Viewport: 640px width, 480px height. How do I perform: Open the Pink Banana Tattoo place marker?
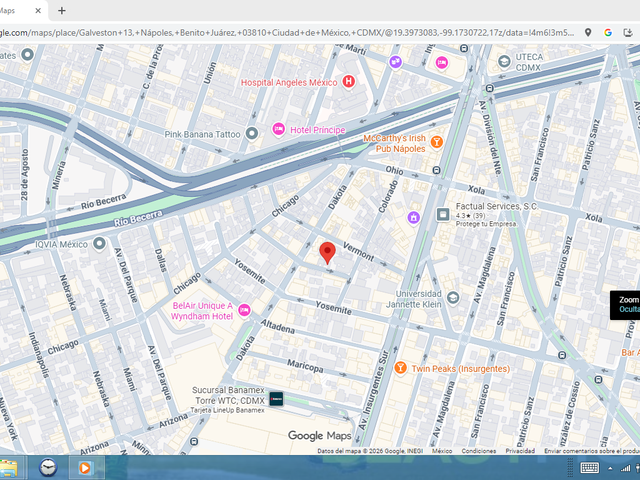tap(252, 133)
